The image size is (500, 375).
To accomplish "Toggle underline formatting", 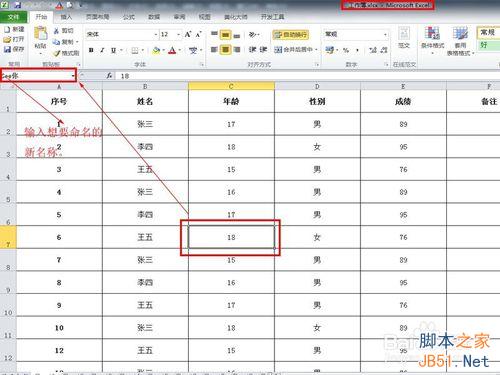I will point(113,50).
